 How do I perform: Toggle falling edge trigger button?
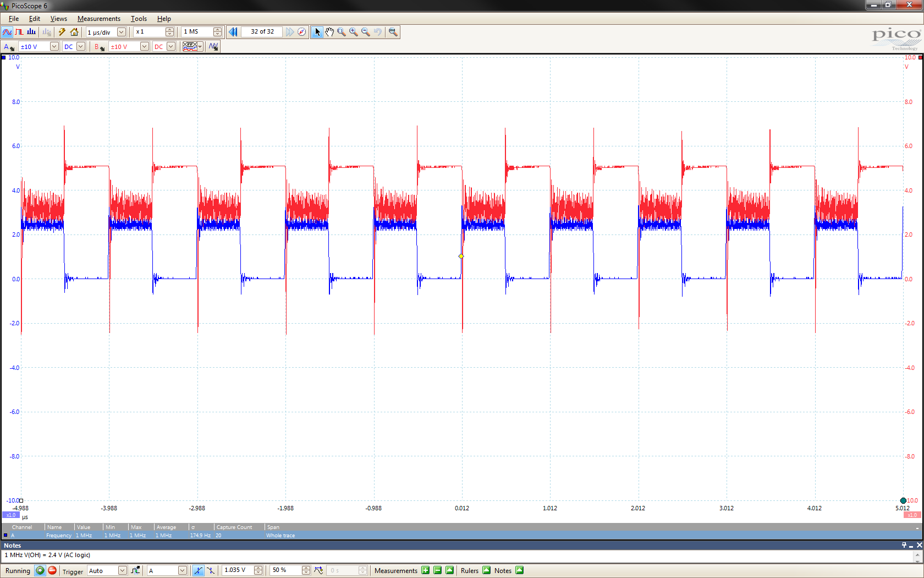pyautogui.click(x=211, y=570)
